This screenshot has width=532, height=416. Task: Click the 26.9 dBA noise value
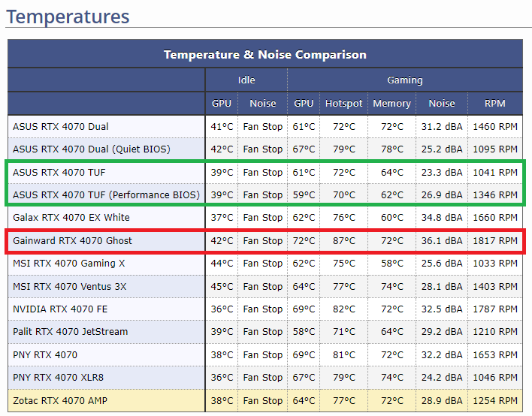[x=442, y=195]
